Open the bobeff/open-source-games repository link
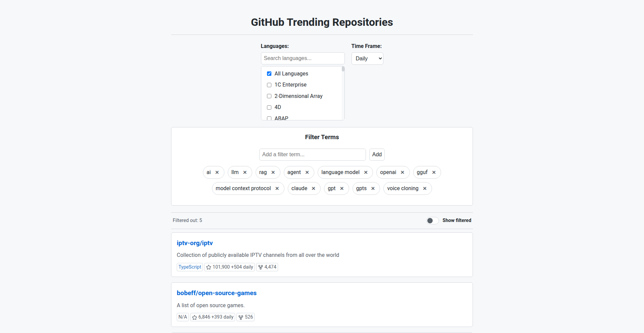 pos(217,293)
